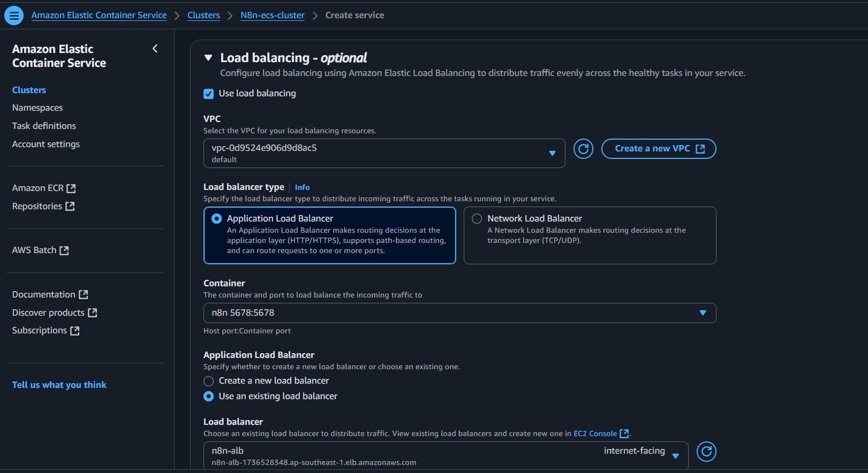Go to Clusters breadcrumb
This screenshot has width=868, height=473.
point(203,15)
